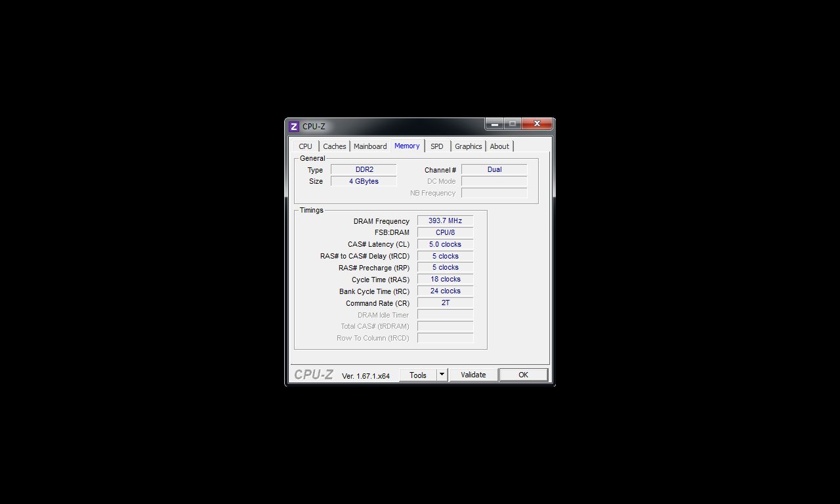
Task: Close the CPU-Z window
Action: tap(537, 124)
